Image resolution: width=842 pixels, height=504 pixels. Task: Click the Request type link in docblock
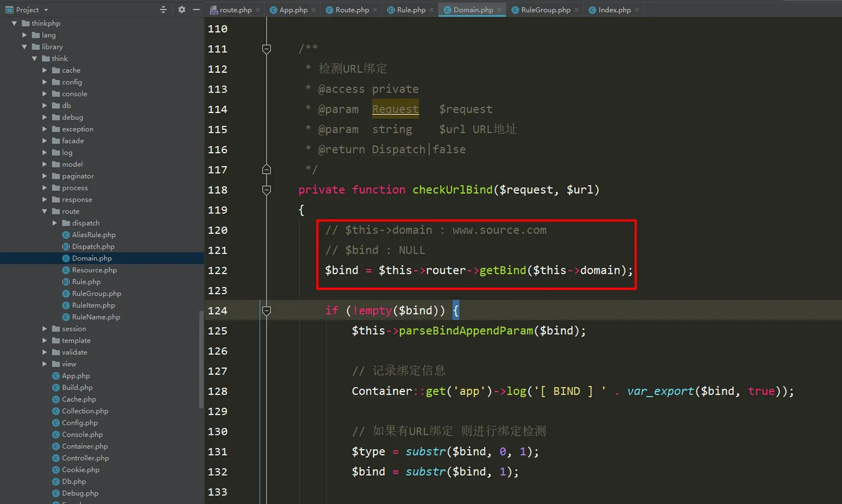click(395, 109)
